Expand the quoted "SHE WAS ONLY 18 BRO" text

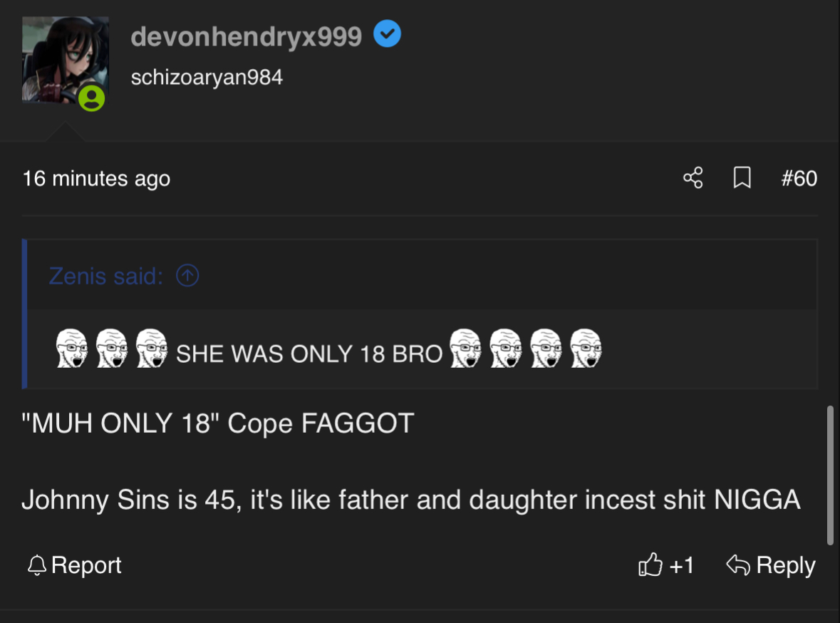pos(309,354)
